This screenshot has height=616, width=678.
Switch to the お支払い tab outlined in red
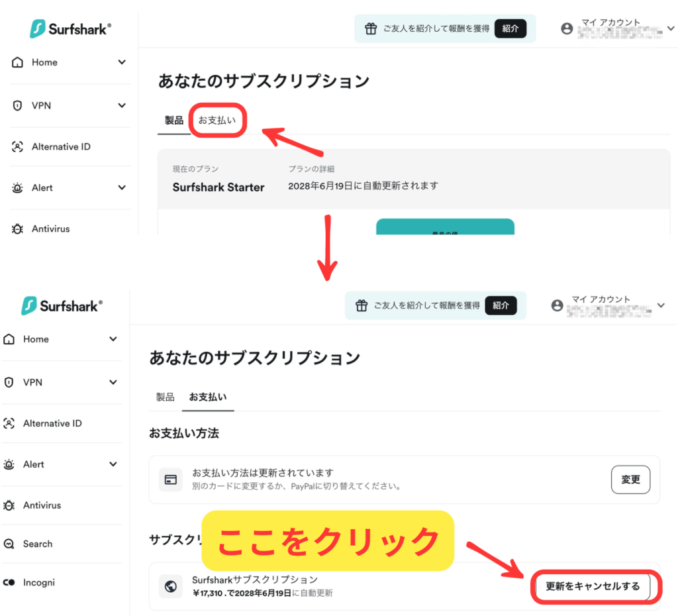[x=217, y=121]
